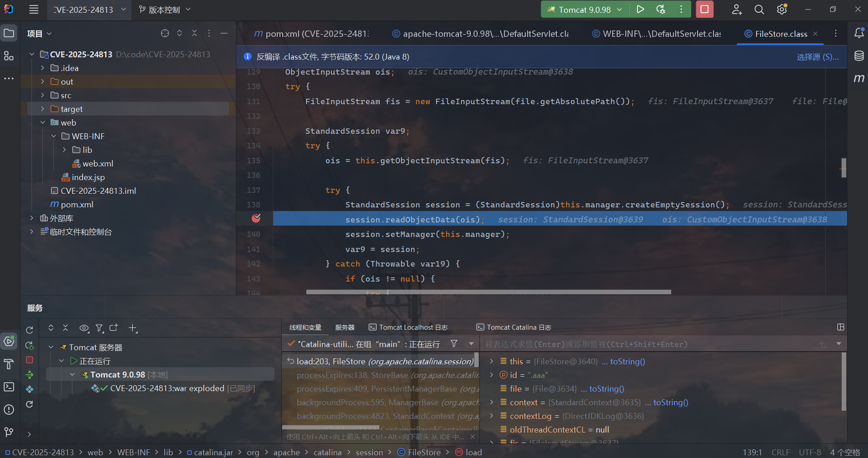Open the Project tool window icon
The height and width of the screenshot is (458, 868).
click(x=9, y=33)
